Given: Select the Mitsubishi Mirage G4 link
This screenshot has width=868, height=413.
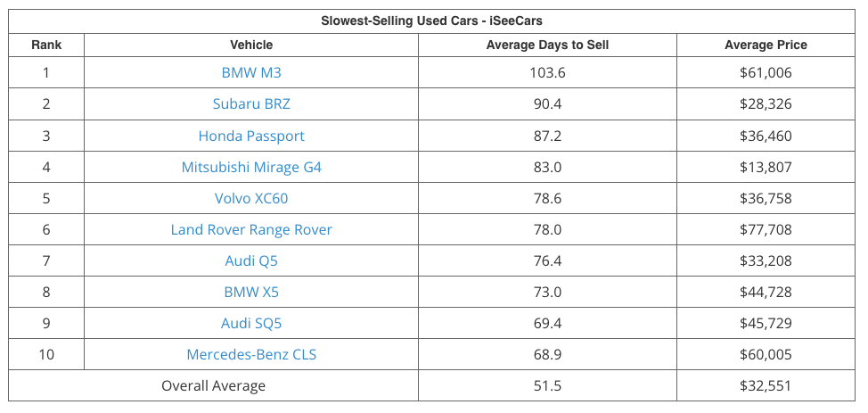Looking at the screenshot, I should click(x=251, y=168).
